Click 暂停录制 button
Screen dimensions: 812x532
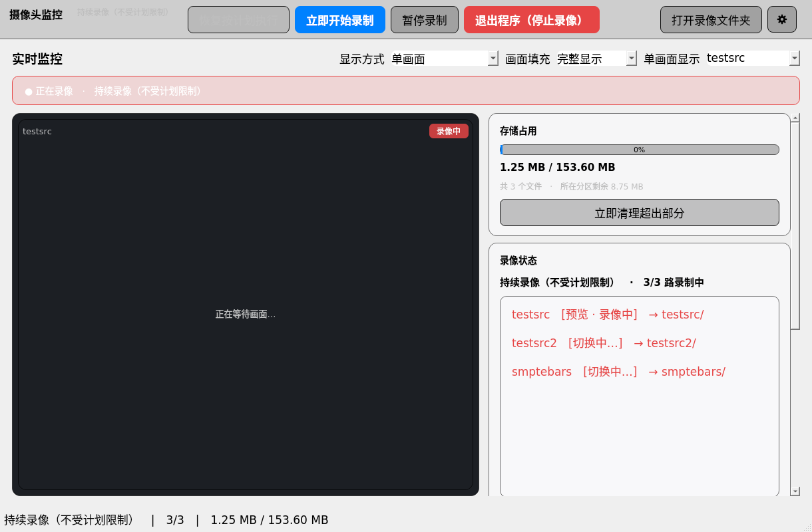[x=425, y=20]
